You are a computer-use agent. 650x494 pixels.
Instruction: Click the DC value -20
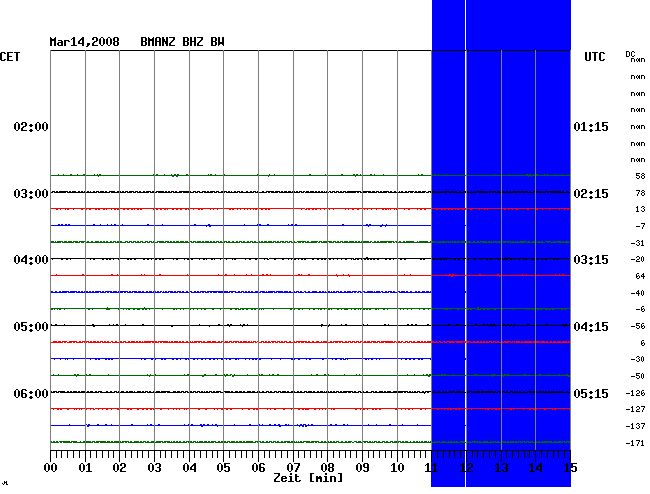(638, 259)
